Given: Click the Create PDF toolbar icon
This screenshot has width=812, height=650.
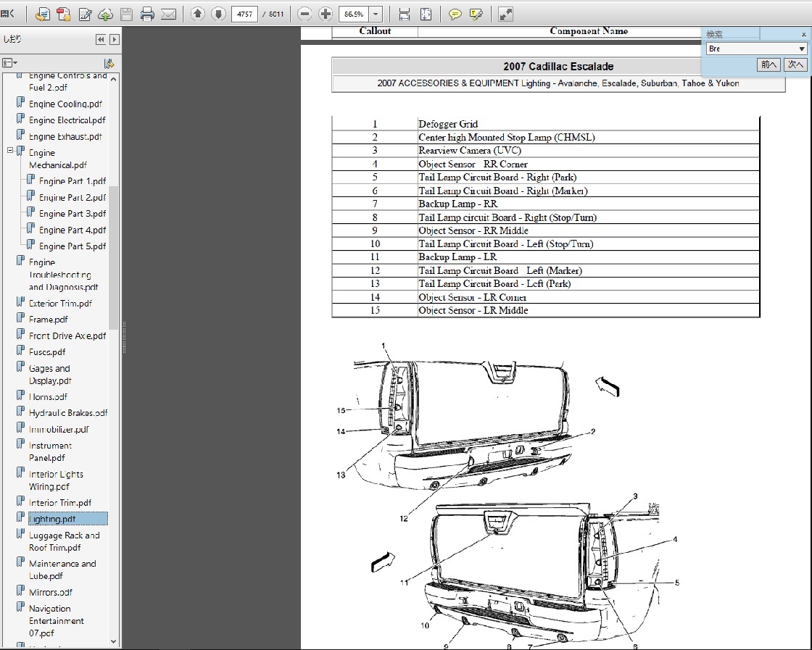Looking at the screenshot, I should tap(64, 14).
